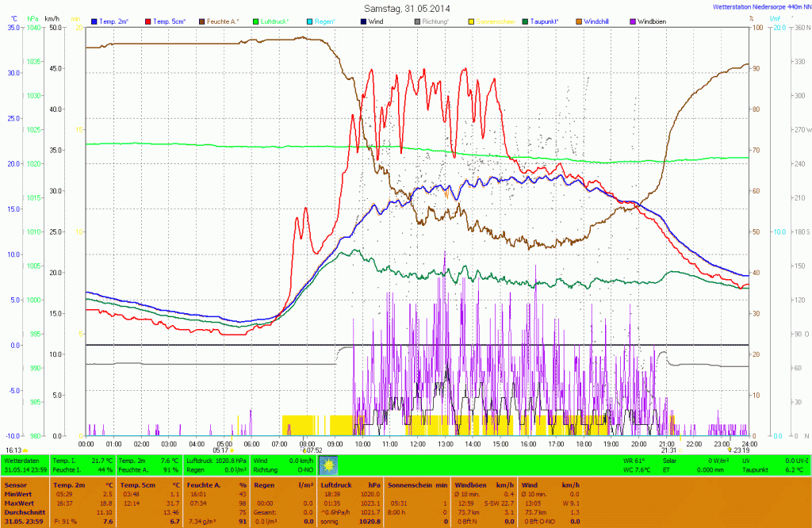The width and height of the screenshot is (812, 528).
Task: Click the sunny weather icon in the green panel
Action: tap(329, 465)
